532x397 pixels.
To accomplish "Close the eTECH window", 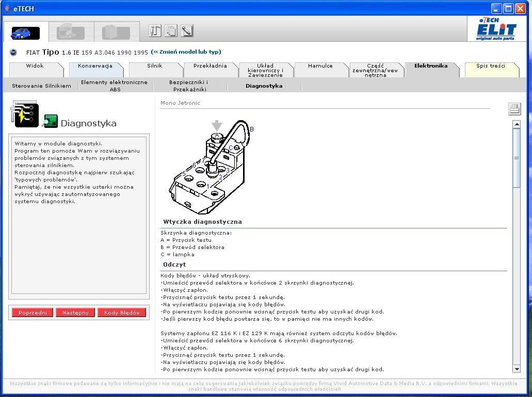I will 520,8.
